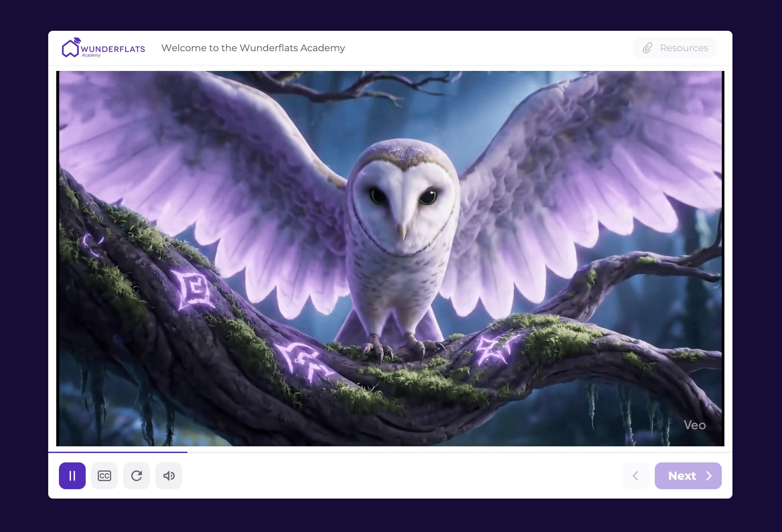Seek ahead on the unplayed gray progress bar

[438, 452]
